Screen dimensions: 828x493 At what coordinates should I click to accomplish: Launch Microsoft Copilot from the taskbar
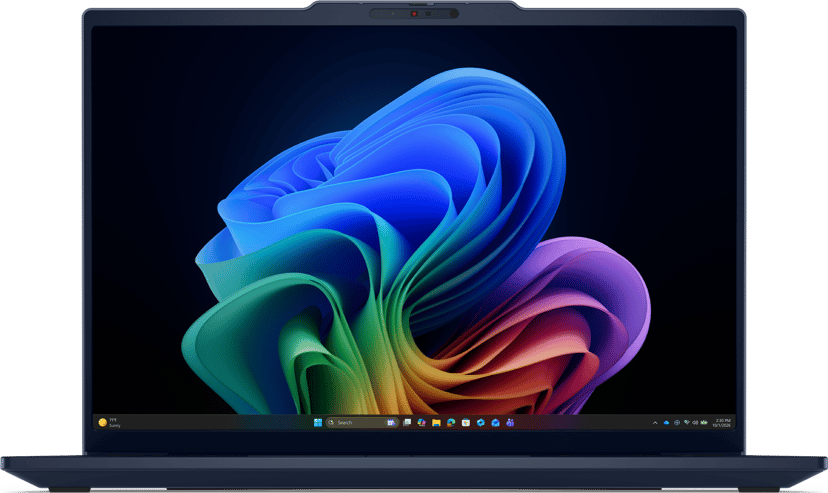(421, 423)
